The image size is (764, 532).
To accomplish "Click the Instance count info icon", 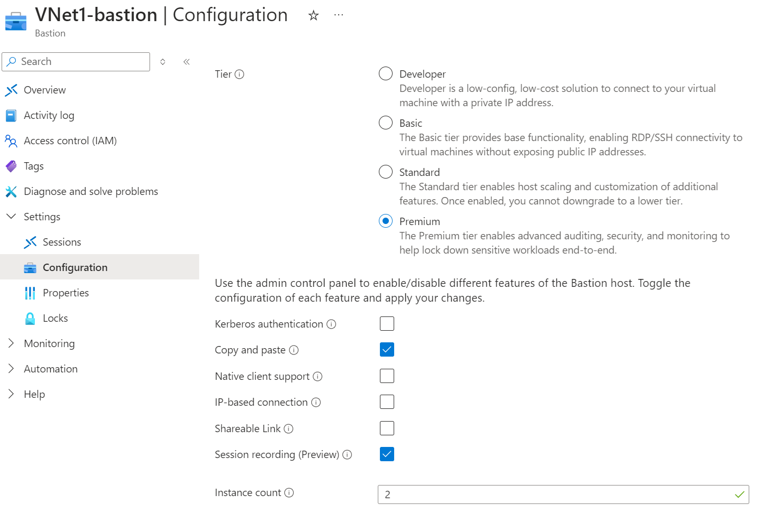I will [x=289, y=493].
